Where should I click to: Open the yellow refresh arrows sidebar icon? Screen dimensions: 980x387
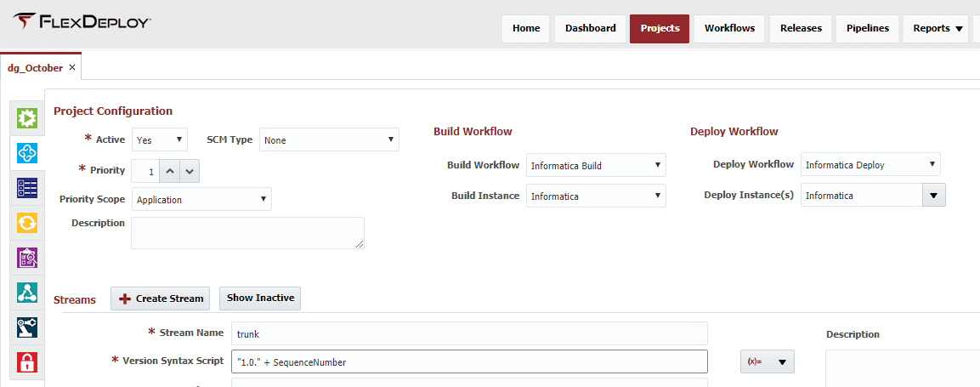[27, 223]
